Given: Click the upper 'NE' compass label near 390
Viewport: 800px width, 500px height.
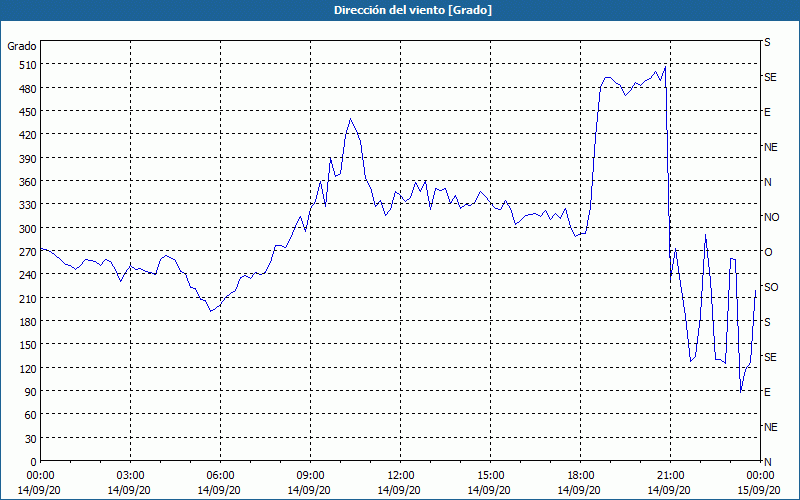Looking at the screenshot, I should (x=771, y=147).
